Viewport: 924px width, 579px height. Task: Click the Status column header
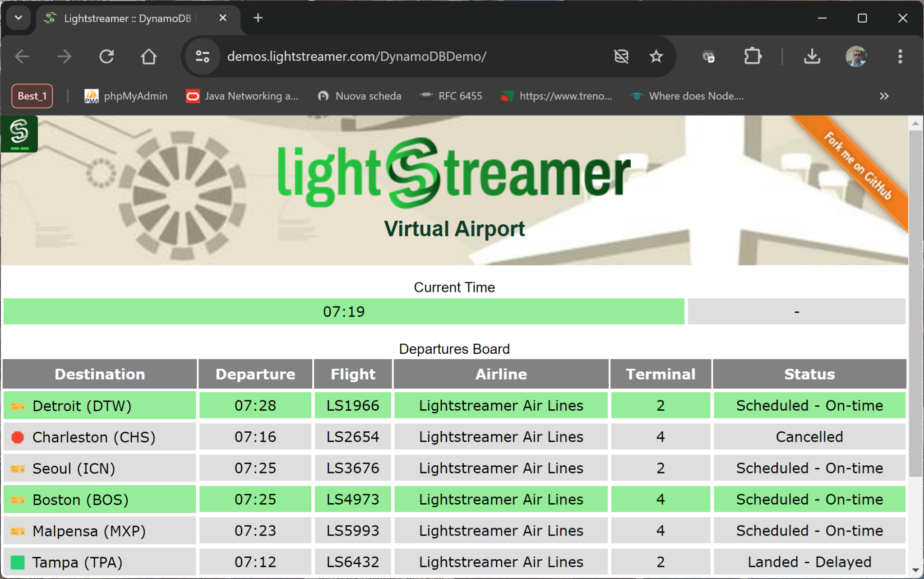(809, 374)
